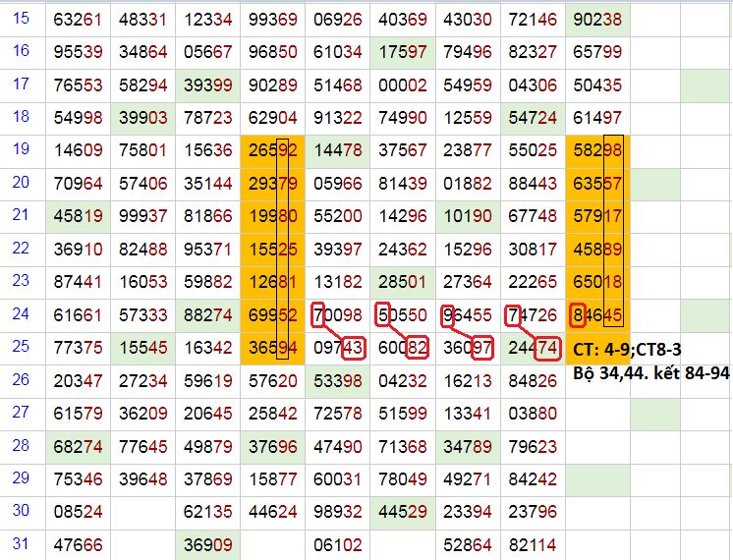Click the cell showing 00002
The image size is (733, 560).
pyautogui.click(x=402, y=85)
